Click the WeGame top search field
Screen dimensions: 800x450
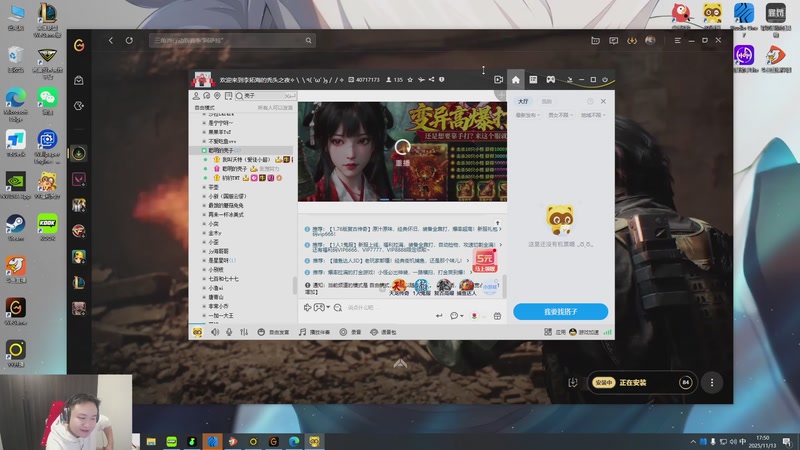click(x=232, y=40)
